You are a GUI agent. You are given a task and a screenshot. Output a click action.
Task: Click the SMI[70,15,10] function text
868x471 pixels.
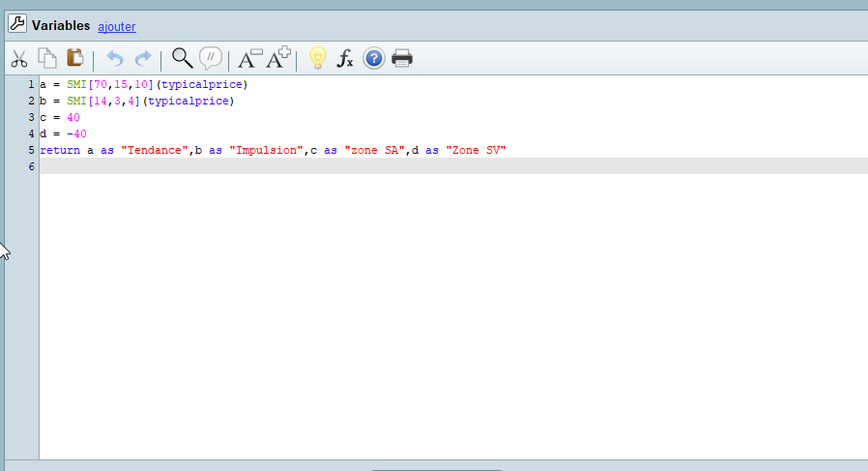point(110,84)
